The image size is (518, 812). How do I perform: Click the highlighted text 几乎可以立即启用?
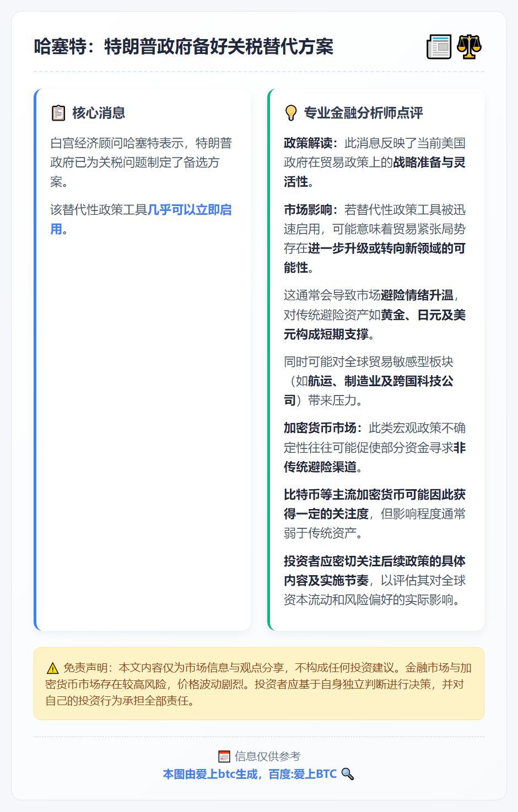click(x=141, y=219)
